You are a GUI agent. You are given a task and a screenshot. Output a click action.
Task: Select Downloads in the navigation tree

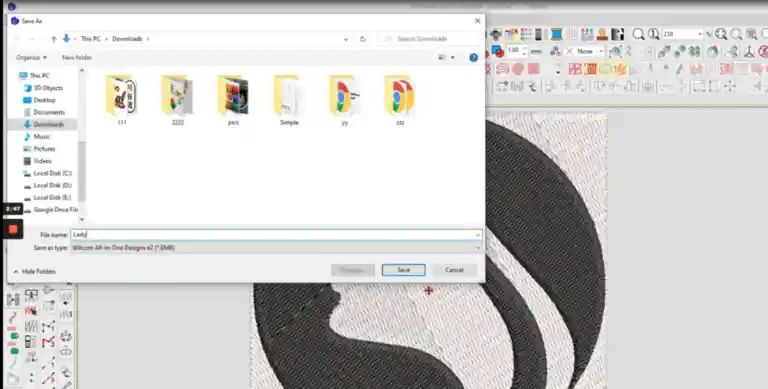[48, 124]
